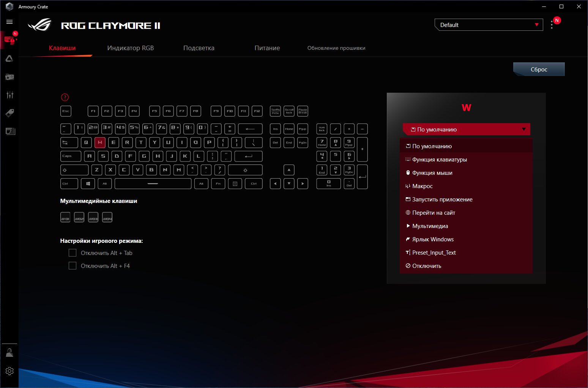Choose Макрос option
The image size is (588, 388).
466,186
